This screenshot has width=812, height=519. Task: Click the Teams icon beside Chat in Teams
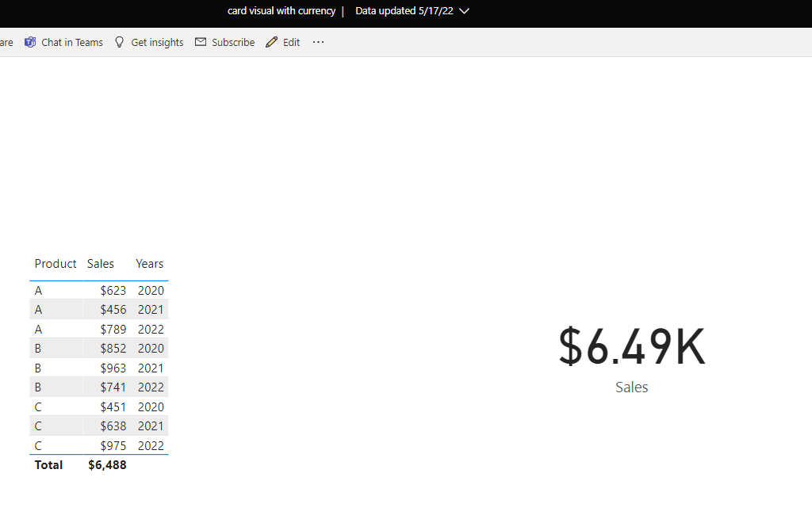pos(31,43)
